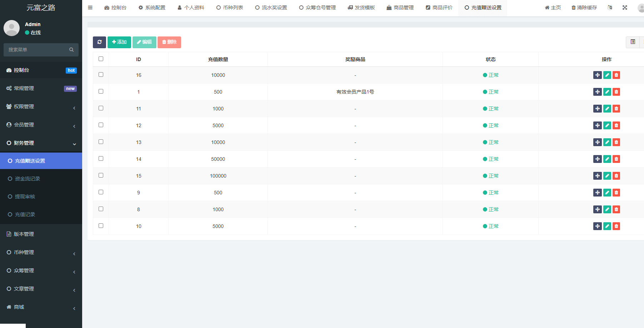Viewport: 644px width, 328px height.
Task: Expand the 会员管理 sidebar menu
Action: [x=41, y=125]
